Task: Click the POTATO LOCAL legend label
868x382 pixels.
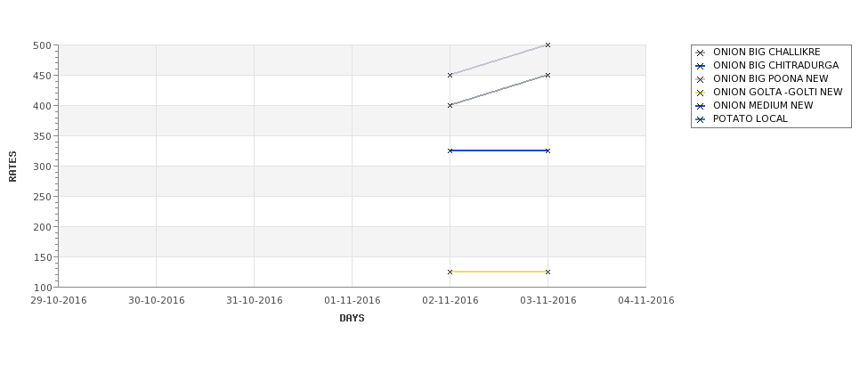Action: click(x=750, y=119)
